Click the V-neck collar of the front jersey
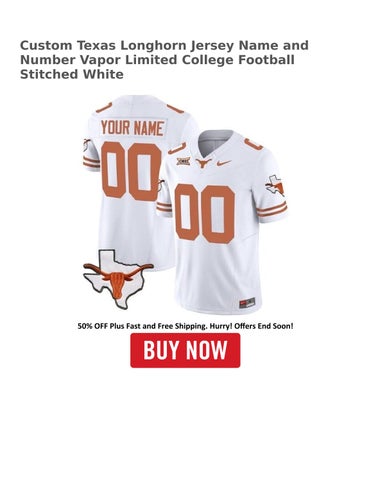371x480 pixels. tap(211, 145)
